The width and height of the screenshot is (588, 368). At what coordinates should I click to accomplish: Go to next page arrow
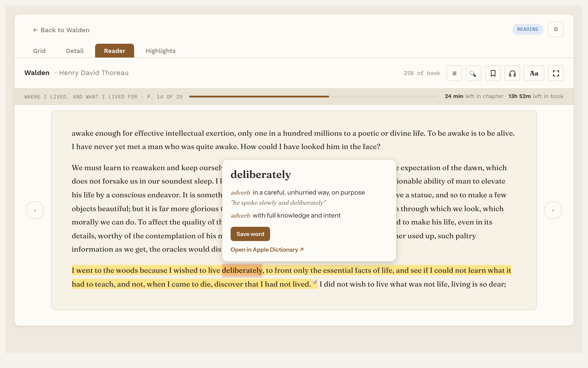tap(553, 210)
